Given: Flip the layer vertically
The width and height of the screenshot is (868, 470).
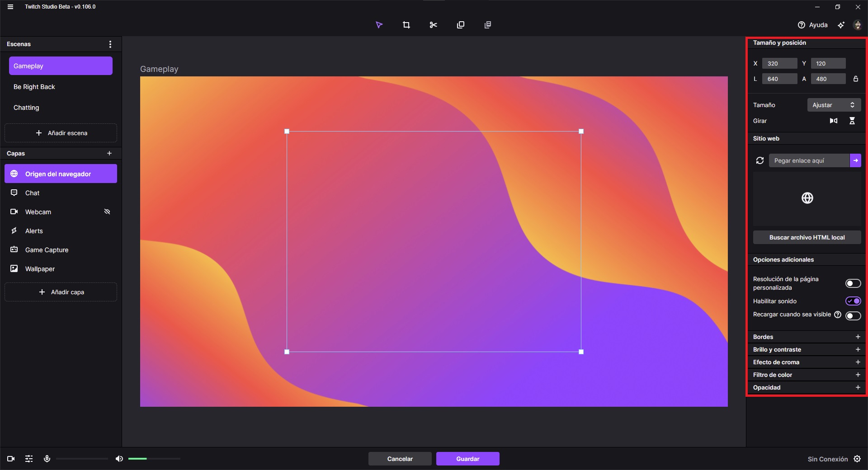Looking at the screenshot, I should [852, 121].
